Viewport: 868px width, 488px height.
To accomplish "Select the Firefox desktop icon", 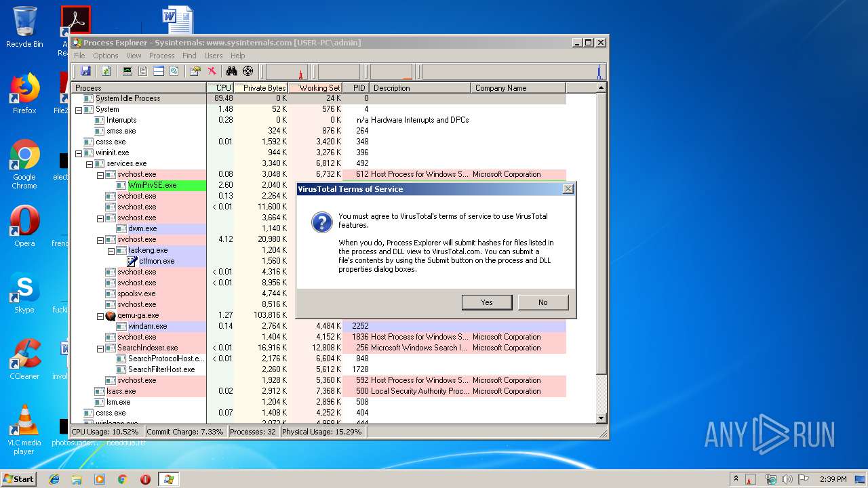I will click(x=24, y=94).
